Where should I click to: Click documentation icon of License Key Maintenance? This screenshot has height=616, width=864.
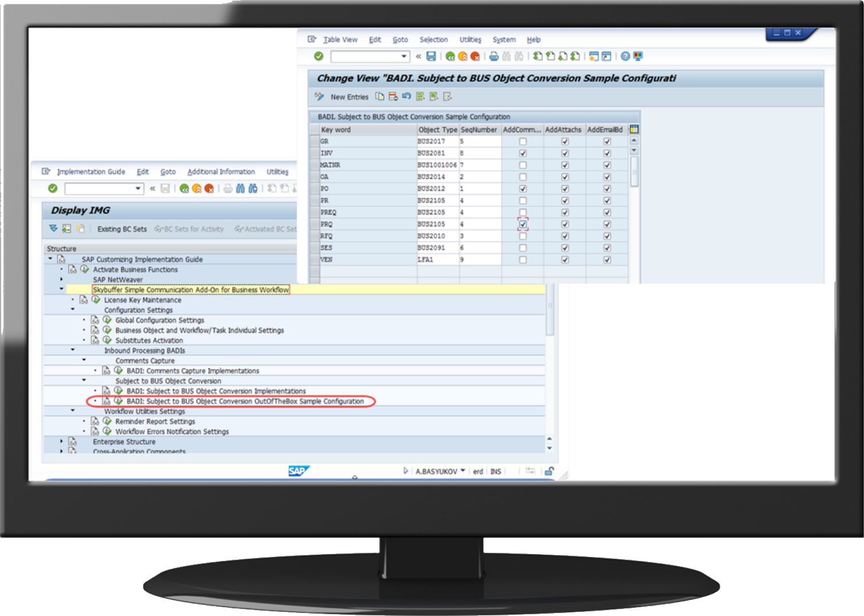[84, 300]
